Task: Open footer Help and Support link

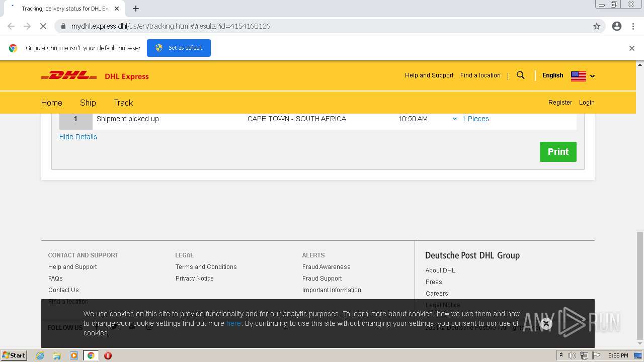Action: tap(72, 267)
